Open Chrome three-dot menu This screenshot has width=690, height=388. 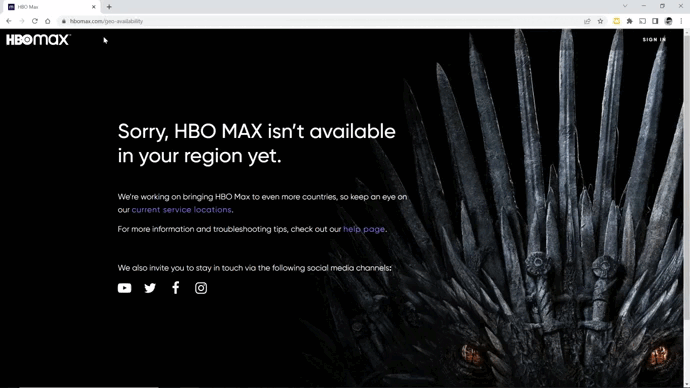pyautogui.click(x=681, y=21)
